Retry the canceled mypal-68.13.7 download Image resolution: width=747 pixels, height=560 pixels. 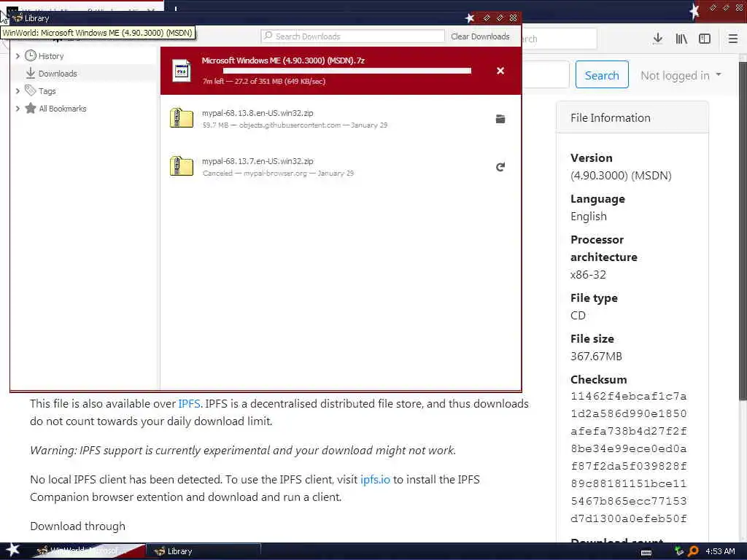click(x=500, y=167)
